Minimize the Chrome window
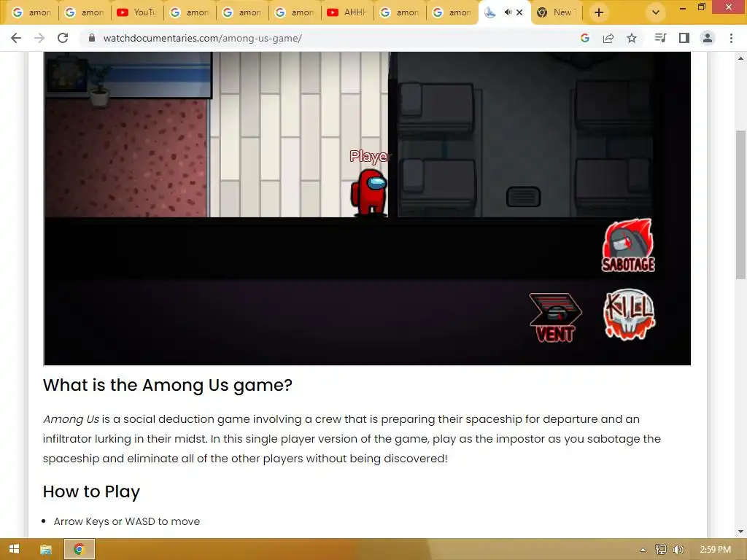This screenshot has height=560, width=747. tap(682, 7)
